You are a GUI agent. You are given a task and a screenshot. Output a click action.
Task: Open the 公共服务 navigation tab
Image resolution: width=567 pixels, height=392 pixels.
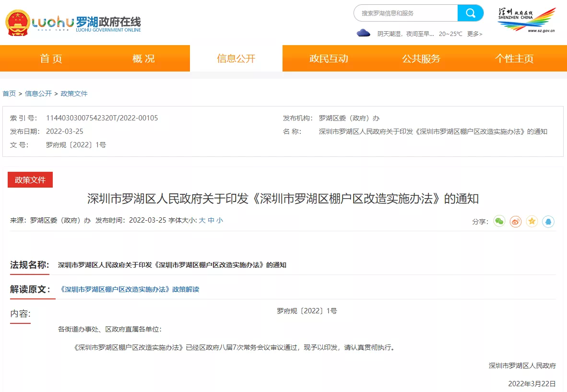(421, 59)
